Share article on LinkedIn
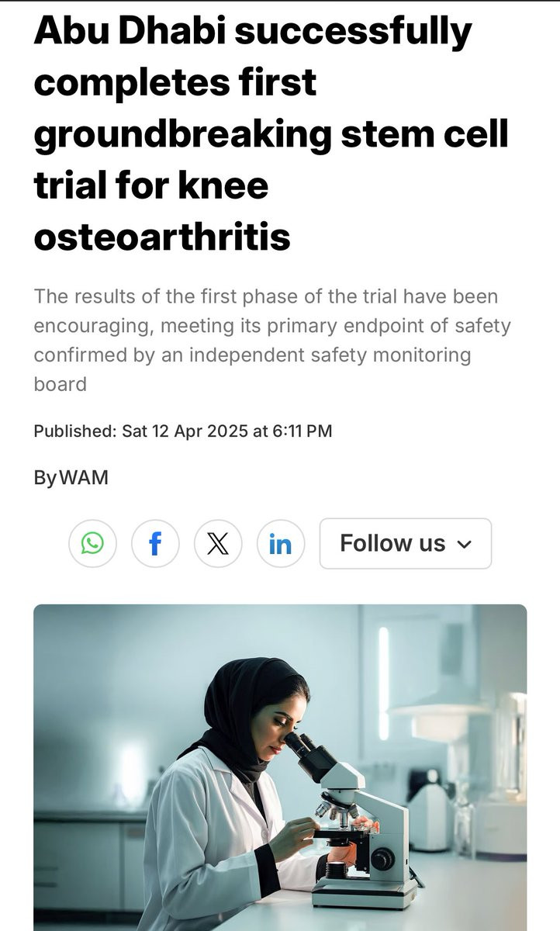560x931 pixels. [280, 543]
